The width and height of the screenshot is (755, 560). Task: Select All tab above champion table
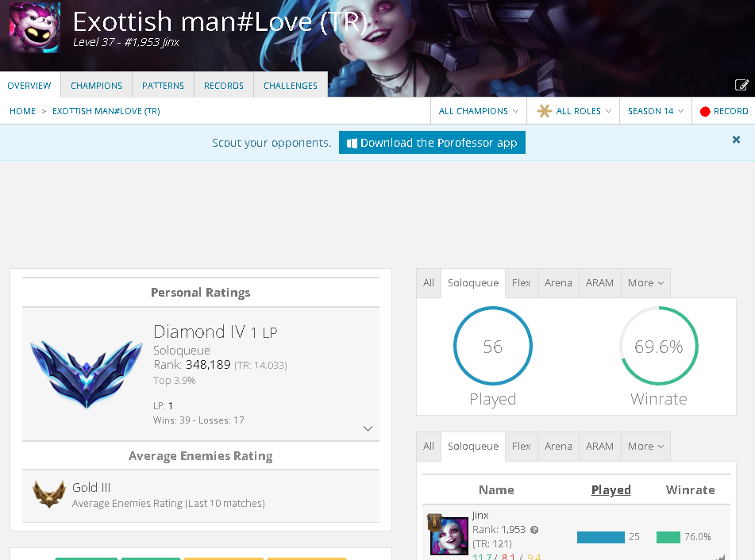(x=429, y=447)
